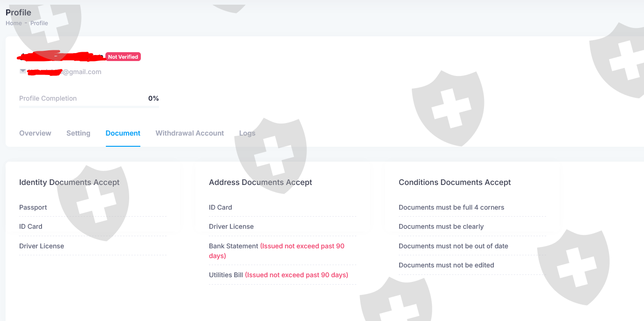Click "Documents must be full 4 corners"
Image resolution: width=644 pixels, height=321 pixels.
(451, 207)
